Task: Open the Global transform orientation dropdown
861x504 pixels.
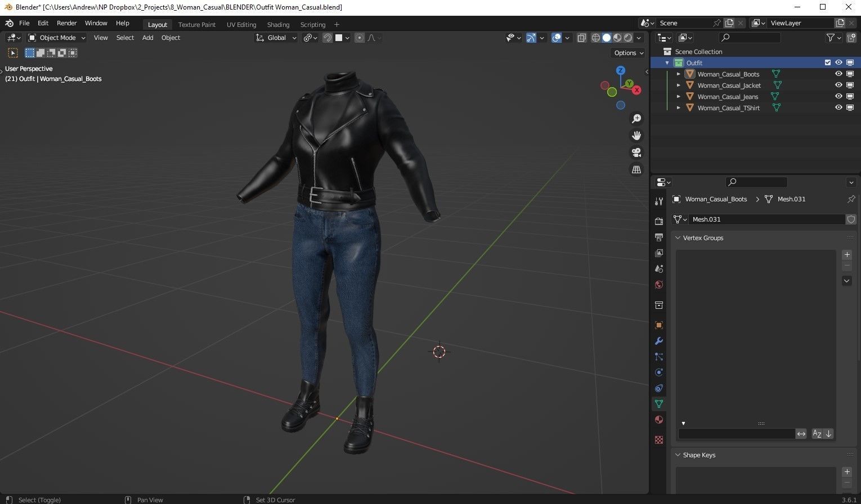Action: (276, 38)
